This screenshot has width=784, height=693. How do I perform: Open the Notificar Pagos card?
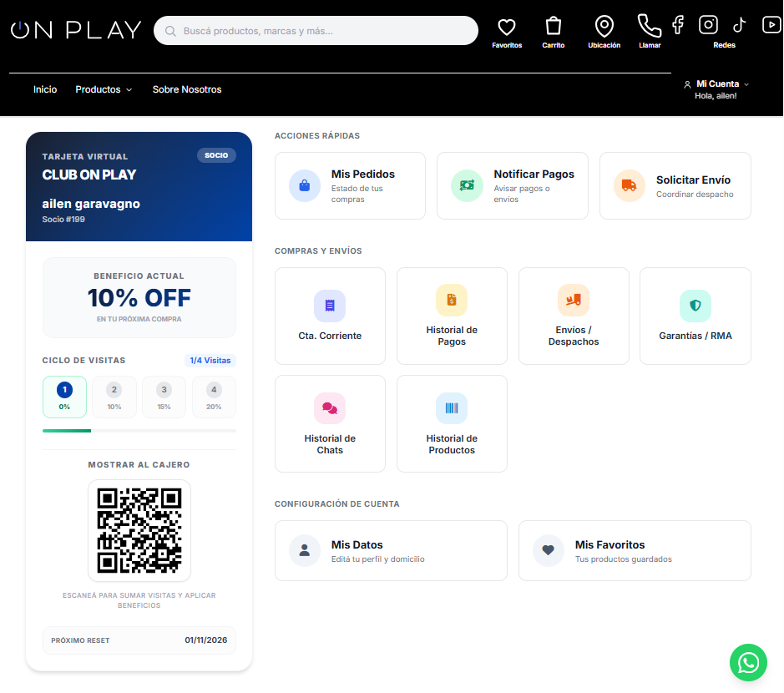pyautogui.click(x=513, y=185)
